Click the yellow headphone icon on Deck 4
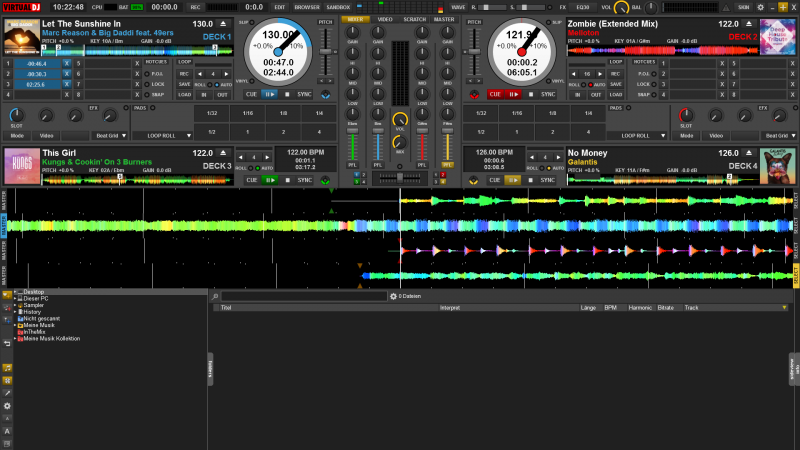 tap(474, 180)
